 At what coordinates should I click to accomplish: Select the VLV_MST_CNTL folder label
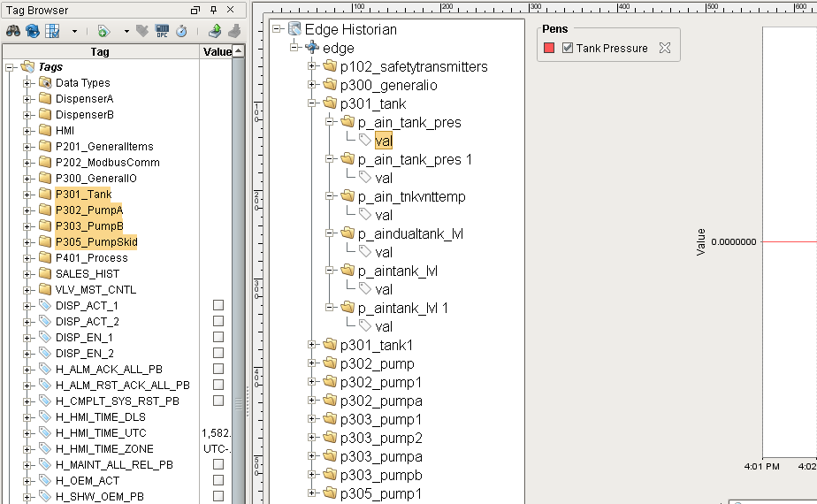tap(95, 290)
